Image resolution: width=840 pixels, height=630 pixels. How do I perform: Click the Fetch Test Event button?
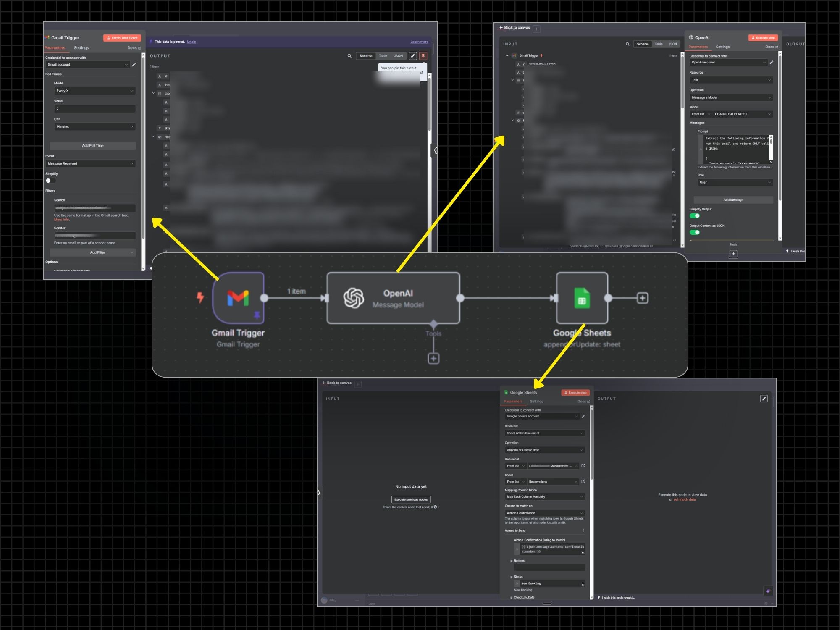click(x=122, y=38)
